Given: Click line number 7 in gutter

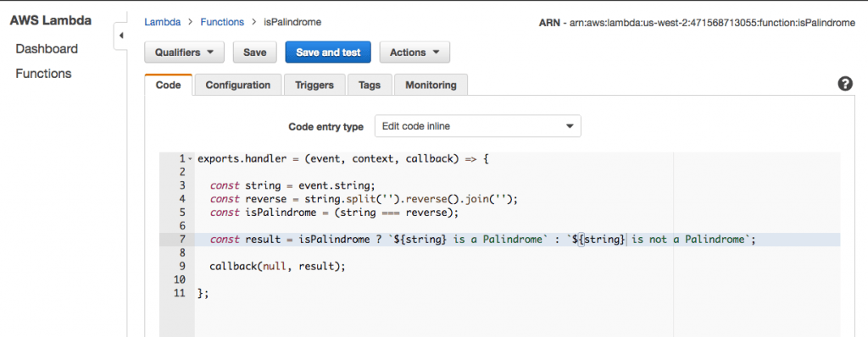Looking at the screenshot, I should (x=183, y=240).
